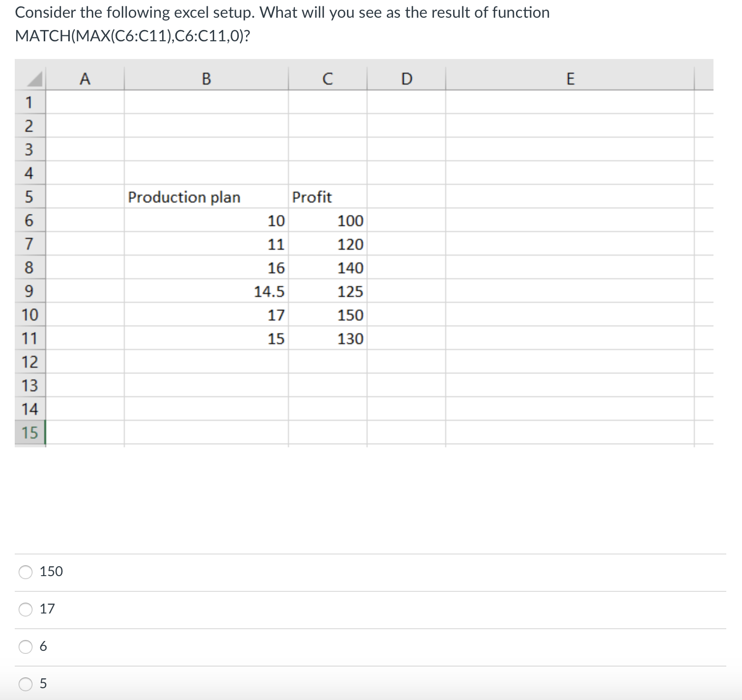Select row header 5

click(30, 197)
